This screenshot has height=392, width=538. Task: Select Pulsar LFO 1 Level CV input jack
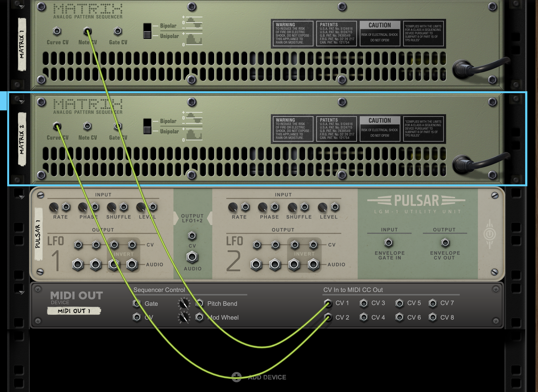point(153,207)
